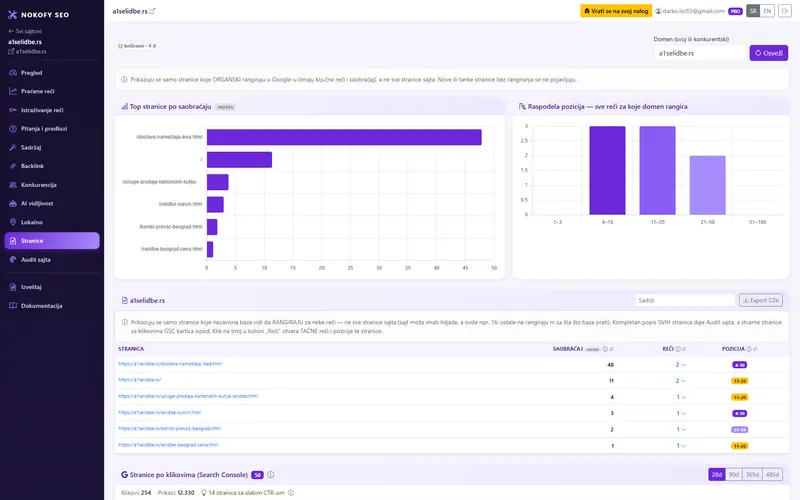Expand Reči for selidbe-surcin row
The height and width of the screenshot is (500, 800).
coord(681,414)
